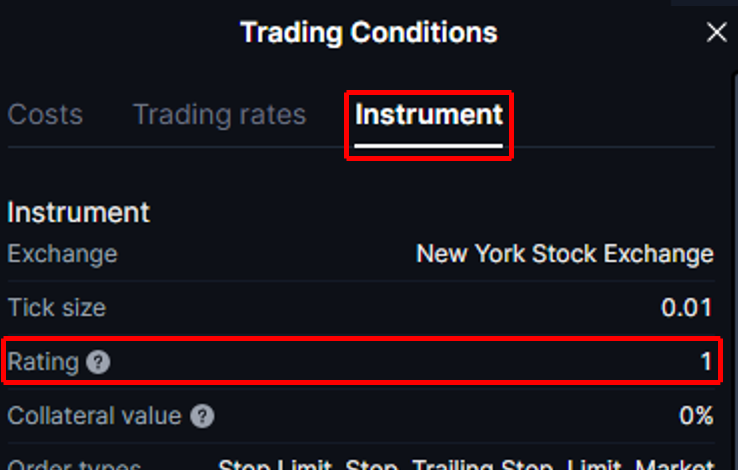Select the Rating value 1
738x470 pixels.
click(x=707, y=362)
